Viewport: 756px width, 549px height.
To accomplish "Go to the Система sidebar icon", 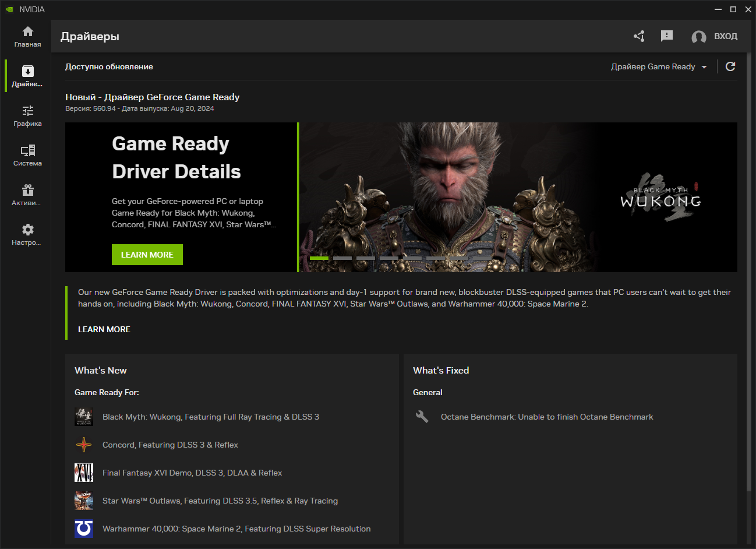I will [27, 155].
